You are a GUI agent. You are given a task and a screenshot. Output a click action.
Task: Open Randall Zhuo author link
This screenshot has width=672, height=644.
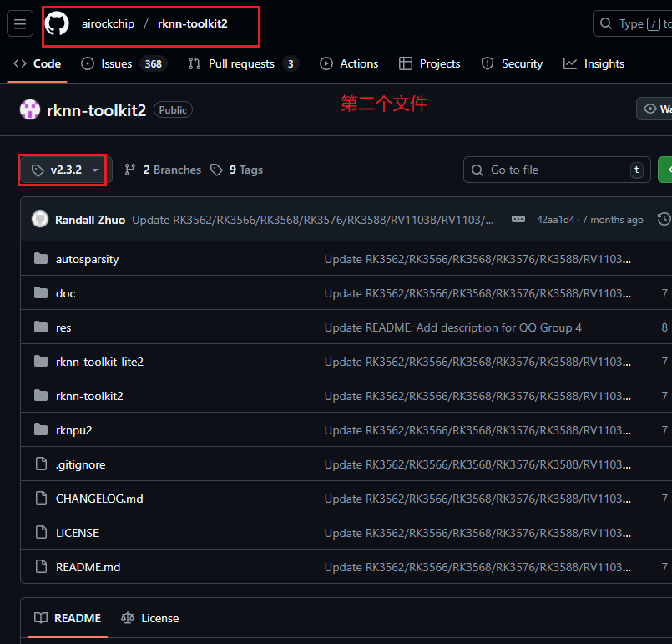tap(90, 220)
